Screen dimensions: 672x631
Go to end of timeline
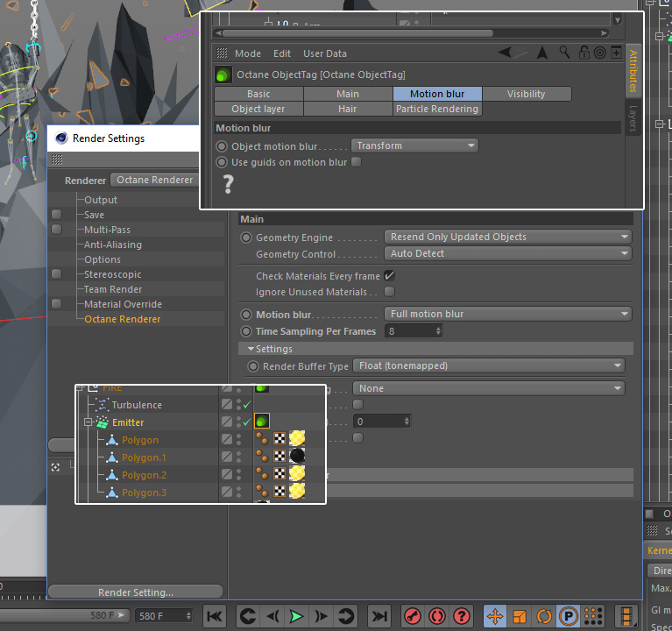(x=379, y=616)
